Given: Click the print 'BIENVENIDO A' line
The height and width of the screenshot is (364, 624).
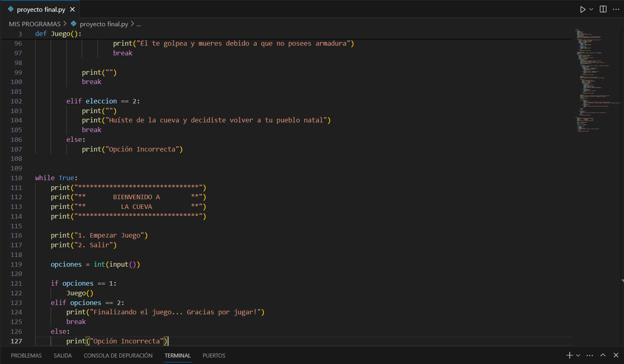Looking at the screenshot, I should click(x=128, y=197).
